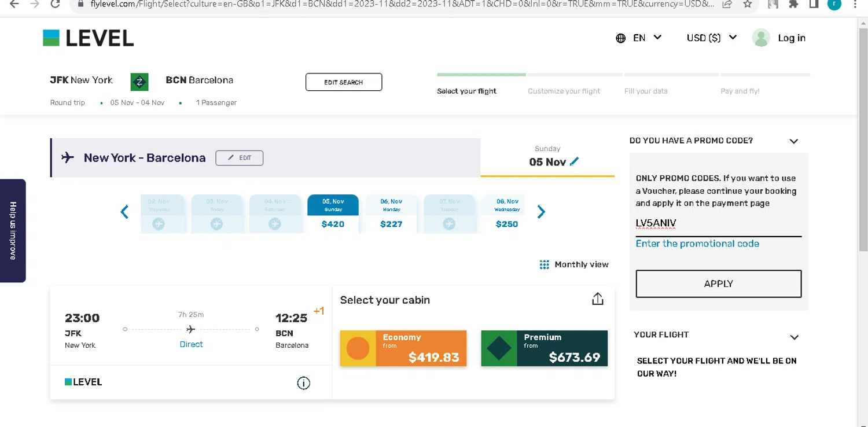868x427 pixels.
Task: Choose Premium cabin from $673.69
Action: [x=545, y=348]
